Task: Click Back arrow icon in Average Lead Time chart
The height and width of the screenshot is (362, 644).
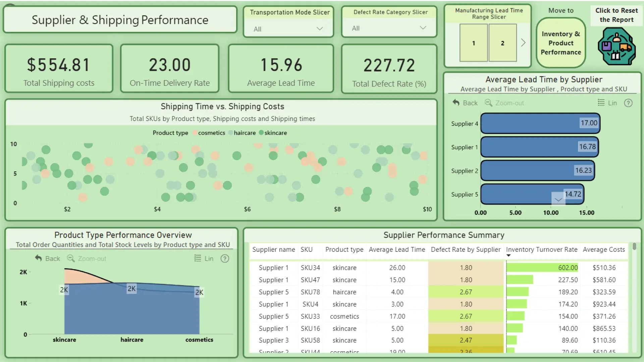Action: click(x=456, y=103)
